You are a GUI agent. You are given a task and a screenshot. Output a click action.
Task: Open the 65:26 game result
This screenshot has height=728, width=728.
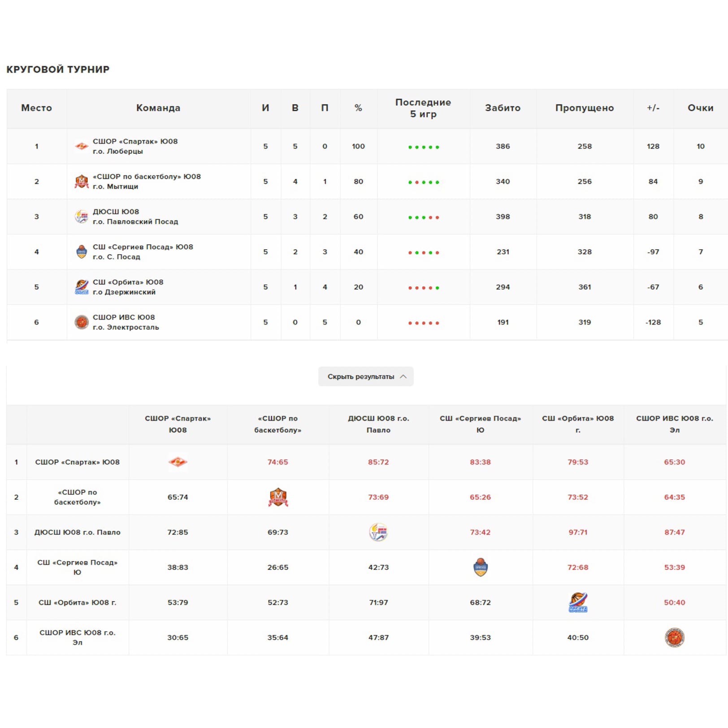coord(481,497)
